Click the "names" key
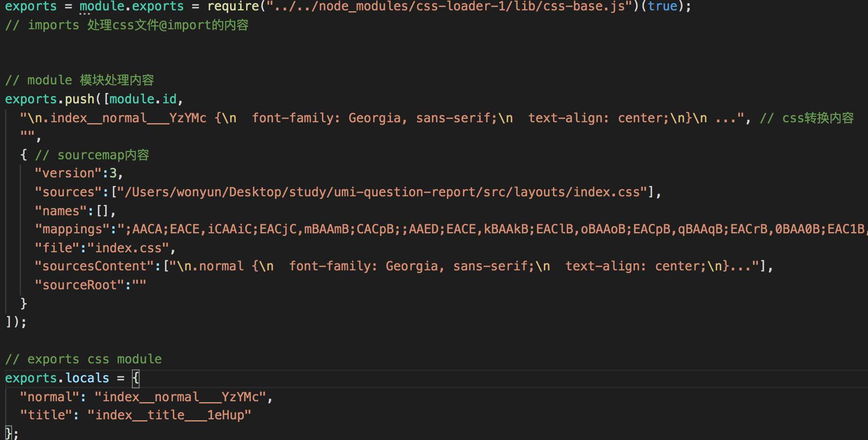The height and width of the screenshot is (440, 868). point(61,211)
